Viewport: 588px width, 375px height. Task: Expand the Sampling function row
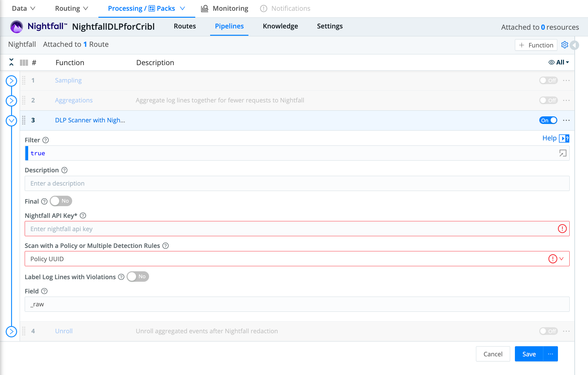[x=11, y=81]
